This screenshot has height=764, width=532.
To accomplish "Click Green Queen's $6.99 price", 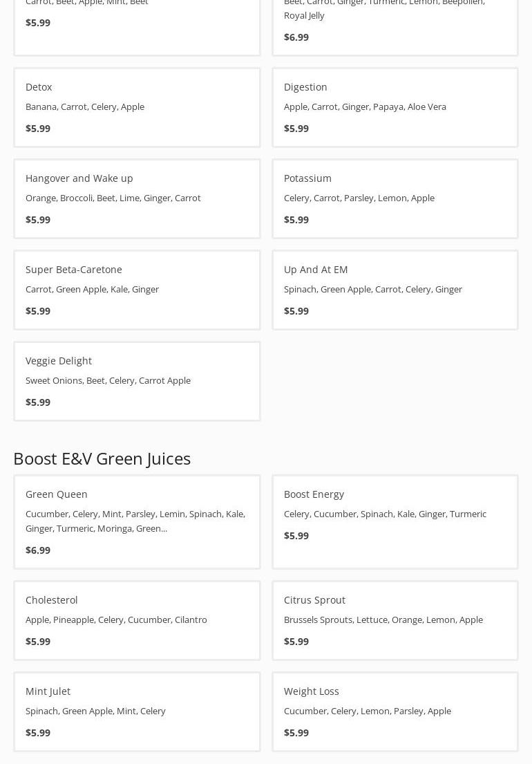I will click(x=38, y=550).
